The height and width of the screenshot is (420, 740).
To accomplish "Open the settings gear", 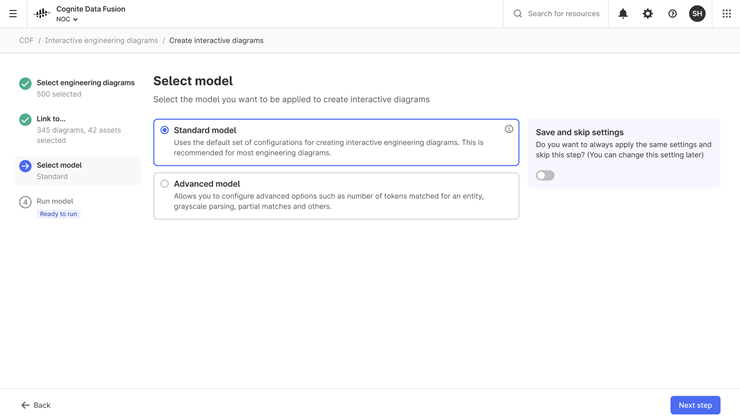I will click(x=648, y=14).
